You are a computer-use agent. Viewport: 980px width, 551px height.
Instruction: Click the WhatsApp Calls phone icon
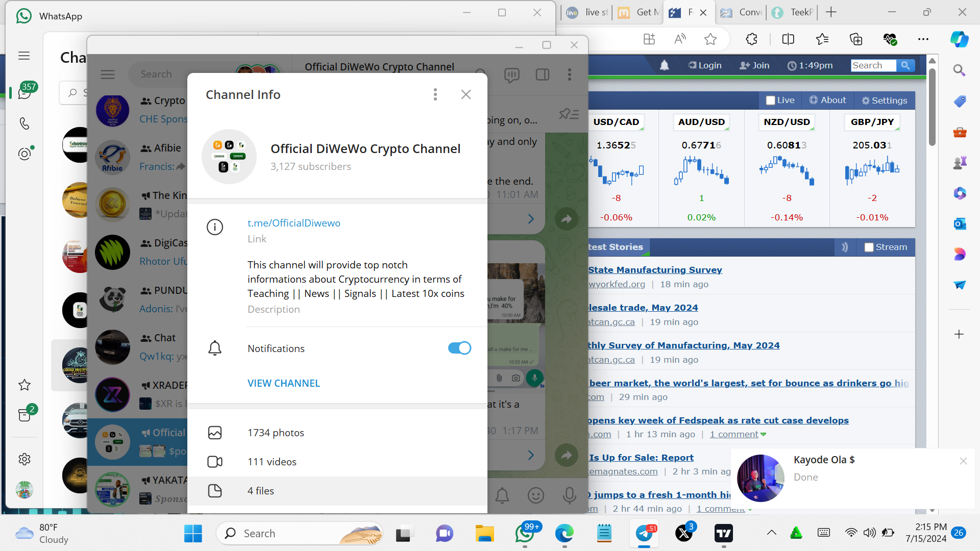pos(24,123)
